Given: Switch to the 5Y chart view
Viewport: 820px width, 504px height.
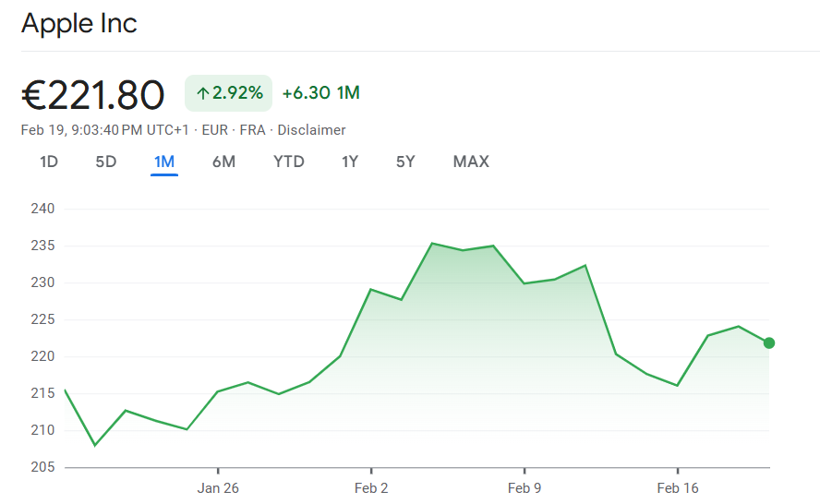Looking at the screenshot, I should coord(405,162).
